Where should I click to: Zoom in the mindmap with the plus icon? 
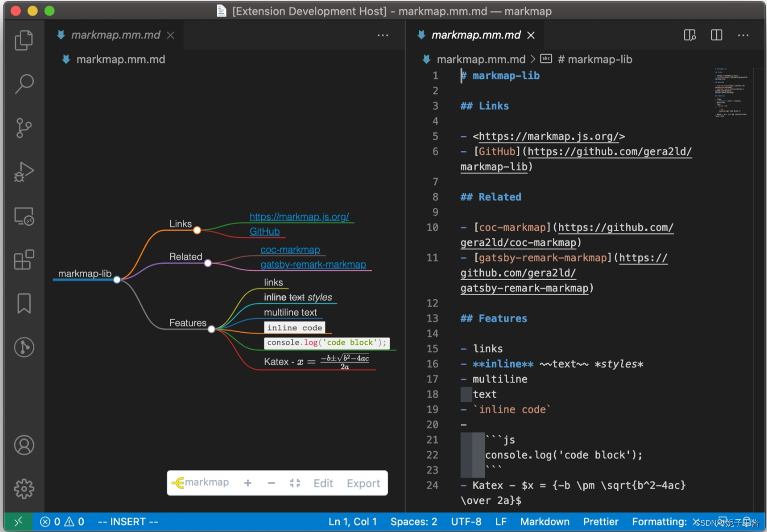click(x=248, y=483)
